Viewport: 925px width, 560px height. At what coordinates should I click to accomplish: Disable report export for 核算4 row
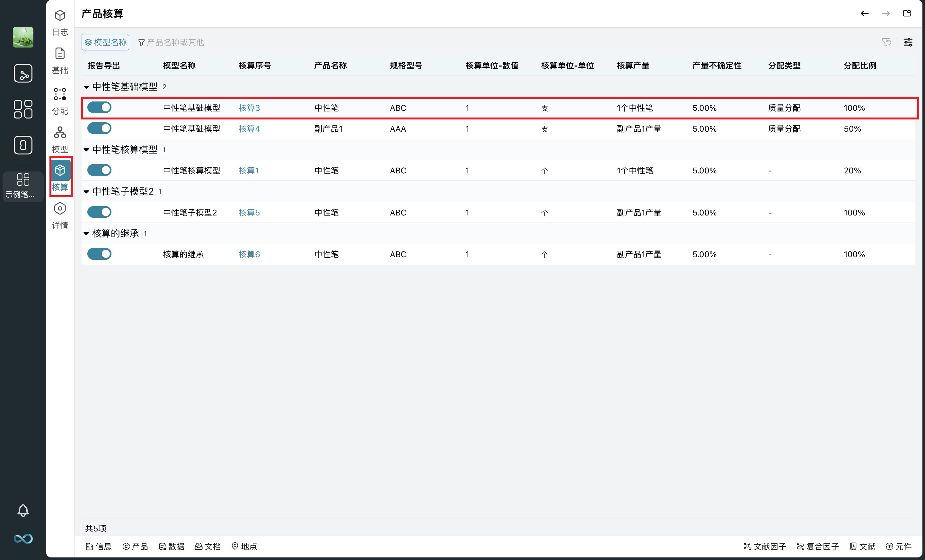[100, 128]
